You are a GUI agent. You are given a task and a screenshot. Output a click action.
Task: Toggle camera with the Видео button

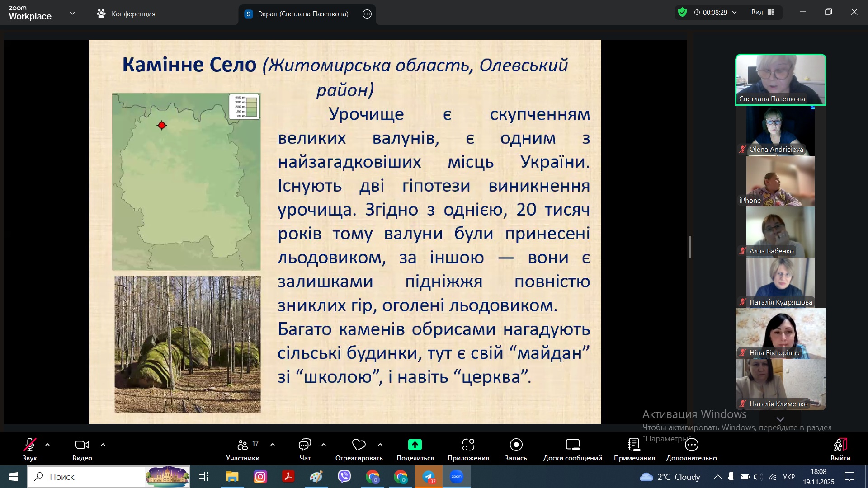click(82, 445)
